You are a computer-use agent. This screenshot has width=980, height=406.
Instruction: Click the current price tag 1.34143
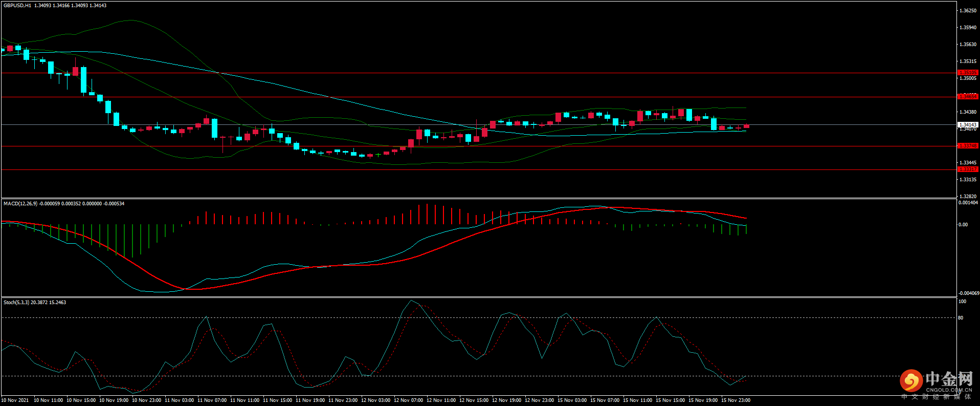(x=968, y=124)
